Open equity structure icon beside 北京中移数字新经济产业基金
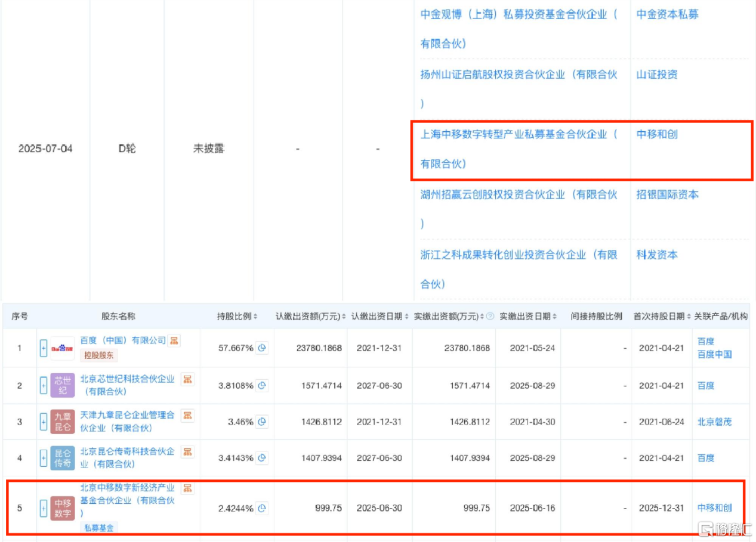 pos(187,488)
